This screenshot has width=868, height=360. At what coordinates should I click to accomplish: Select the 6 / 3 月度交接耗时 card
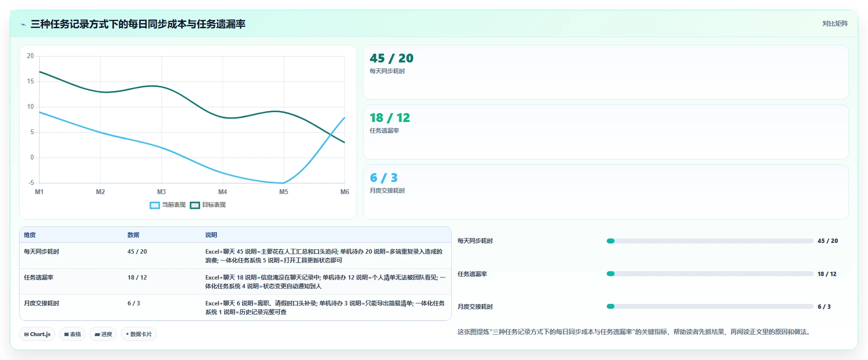pos(606,192)
